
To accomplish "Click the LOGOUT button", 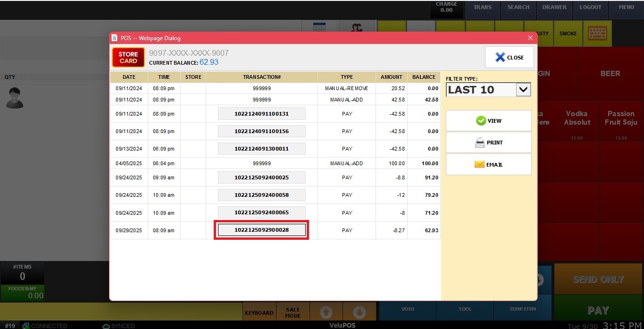I will click(x=590, y=8).
